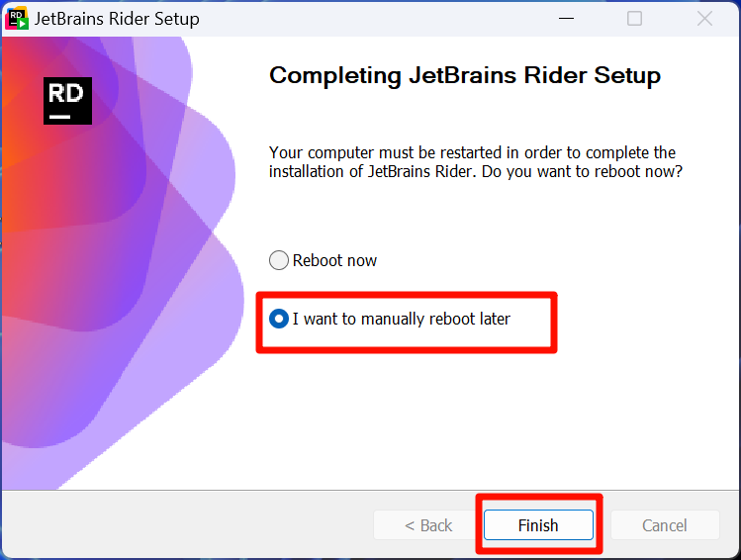Close the setup window with the X

[704, 19]
